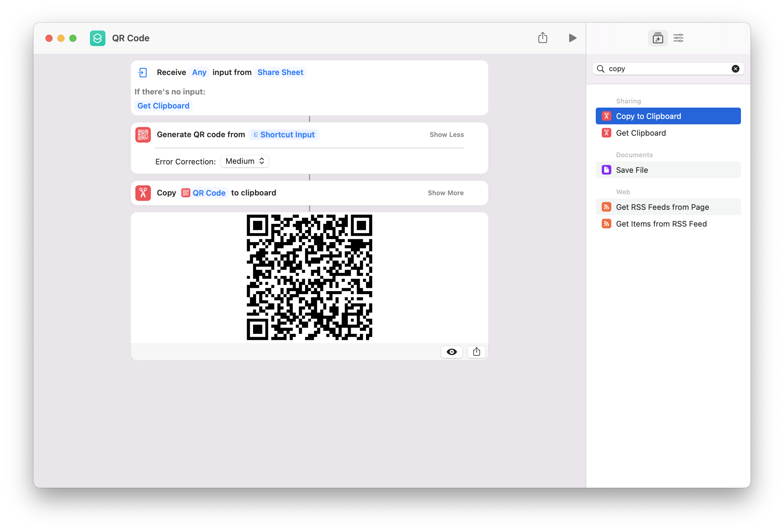This screenshot has width=784, height=532.
Task: Click the red close window button
Action: point(49,38)
